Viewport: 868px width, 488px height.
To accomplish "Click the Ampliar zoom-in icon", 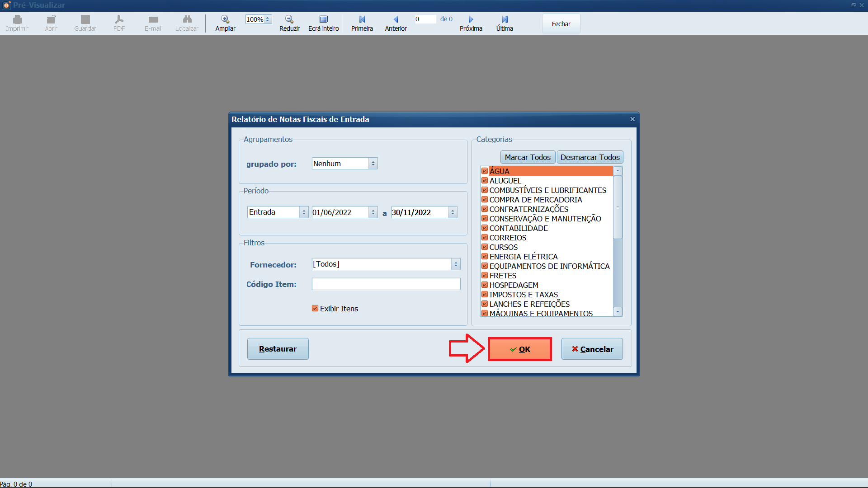I will [225, 19].
